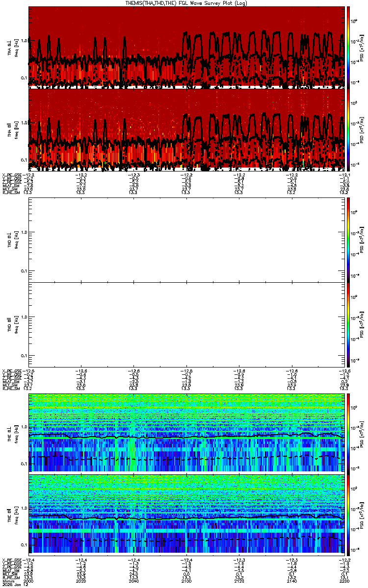Select the THE B-parallel spectrogram panel
Viewport: 368px width, 588px height.
(x=186, y=514)
